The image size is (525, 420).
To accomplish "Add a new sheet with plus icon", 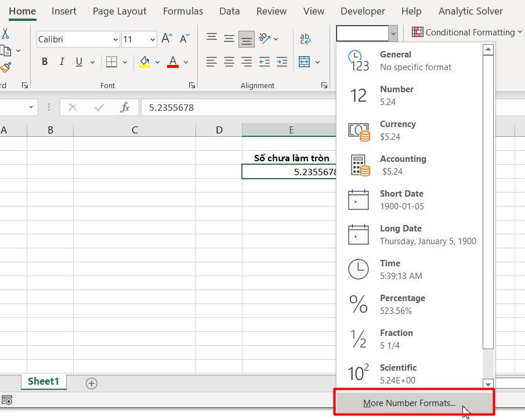I will (91, 383).
